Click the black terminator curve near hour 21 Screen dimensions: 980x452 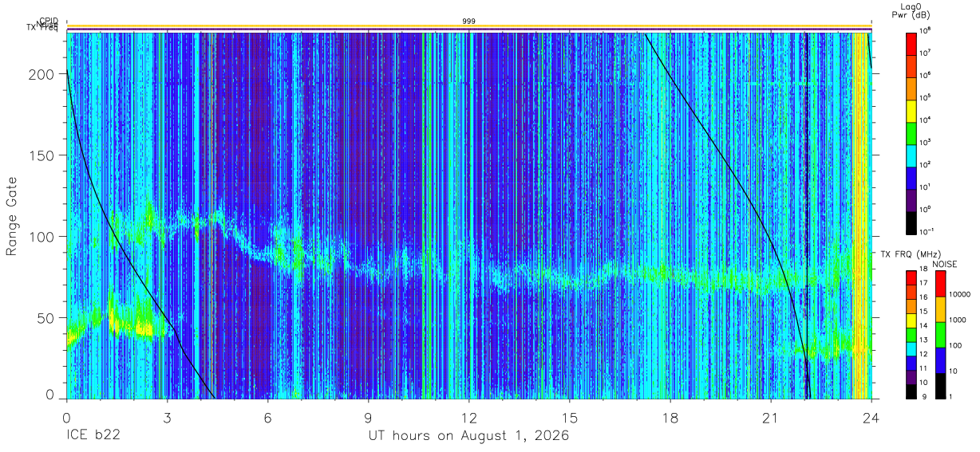[769, 235]
